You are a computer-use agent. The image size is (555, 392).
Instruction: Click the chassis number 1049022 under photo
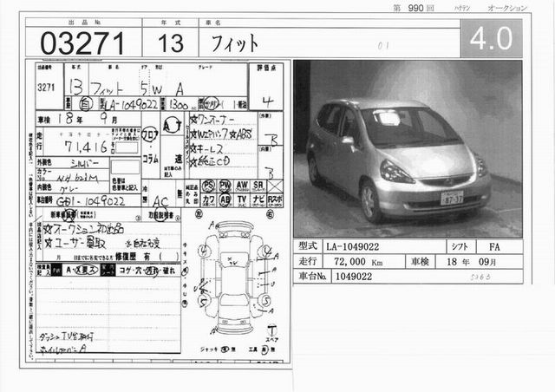coord(354,277)
